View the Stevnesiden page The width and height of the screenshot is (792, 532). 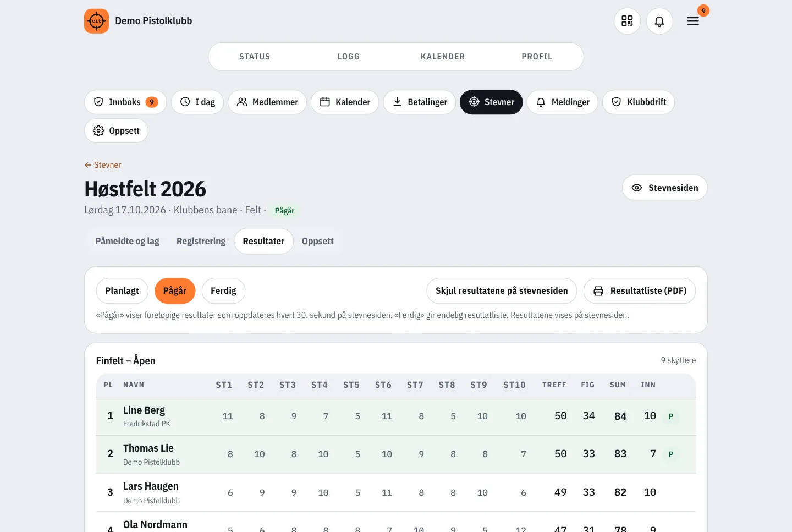click(665, 188)
